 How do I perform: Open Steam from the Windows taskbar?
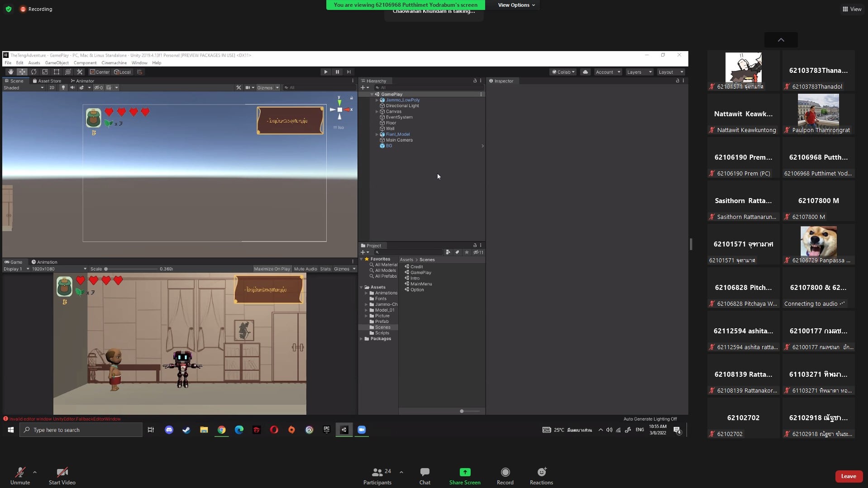pyautogui.click(x=186, y=430)
